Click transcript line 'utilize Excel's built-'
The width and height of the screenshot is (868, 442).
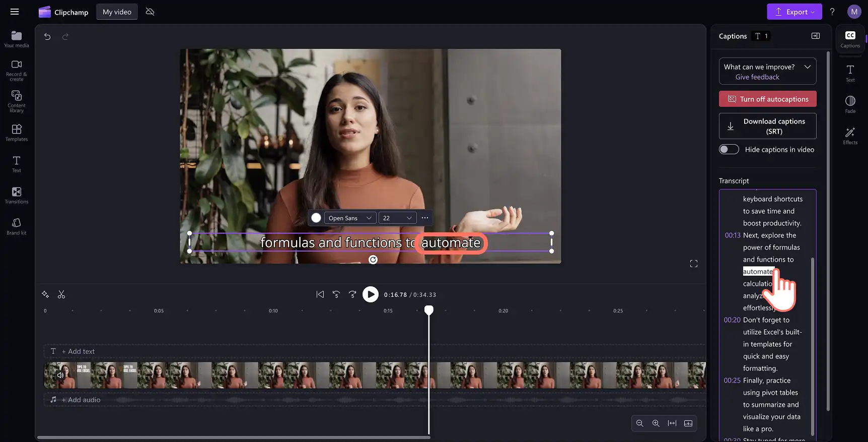[x=772, y=332]
